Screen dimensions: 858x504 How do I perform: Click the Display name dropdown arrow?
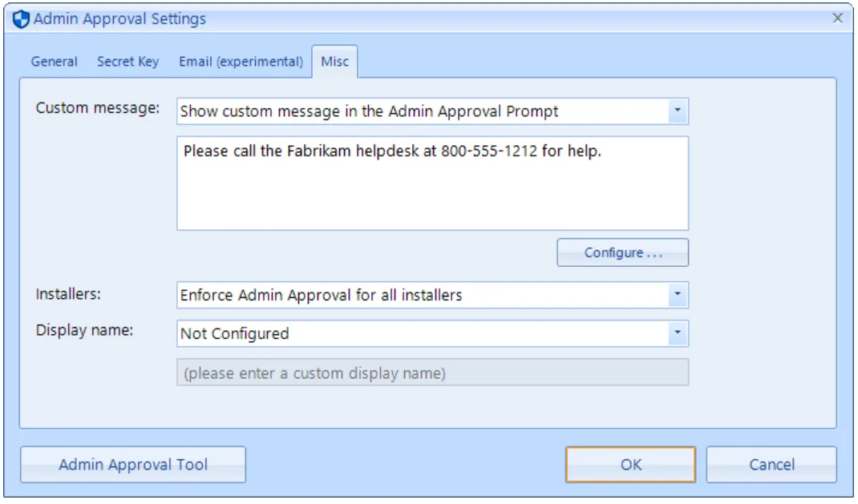(x=678, y=333)
